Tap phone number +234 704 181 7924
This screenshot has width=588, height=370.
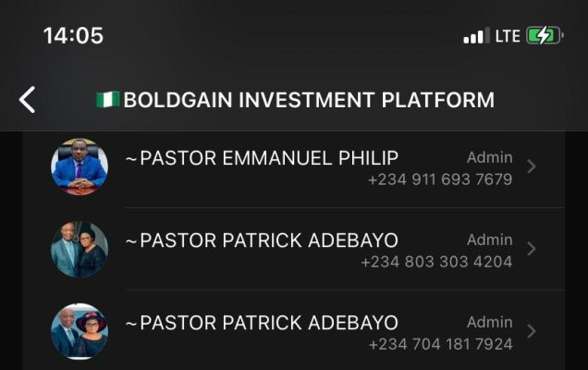pyautogui.click(x=440, y=344)
